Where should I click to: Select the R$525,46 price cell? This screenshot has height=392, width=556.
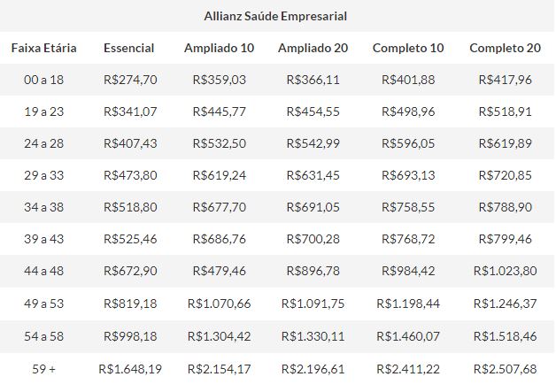130,240
